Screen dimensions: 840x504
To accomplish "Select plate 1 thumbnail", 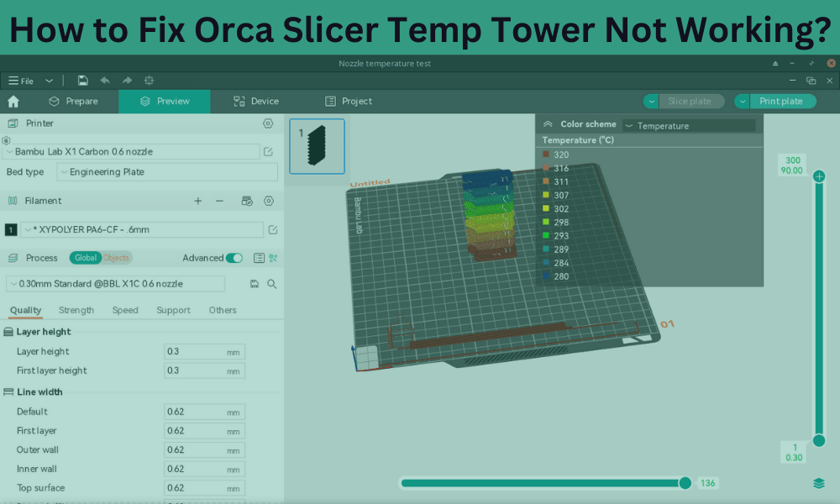I will pos(317,146).
